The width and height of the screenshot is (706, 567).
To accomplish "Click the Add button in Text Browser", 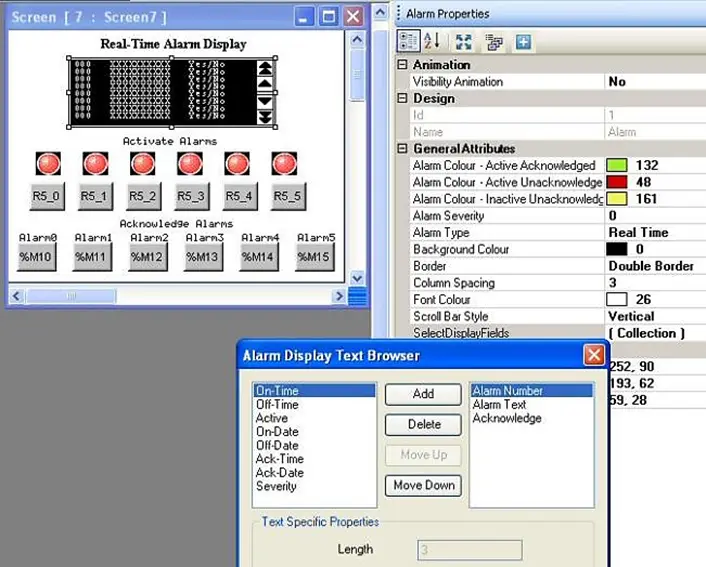I will (x=423, y=394).
